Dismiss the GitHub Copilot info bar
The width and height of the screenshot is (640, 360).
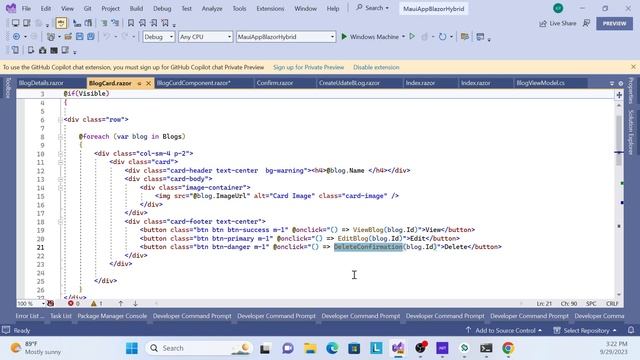coord(633,67)
